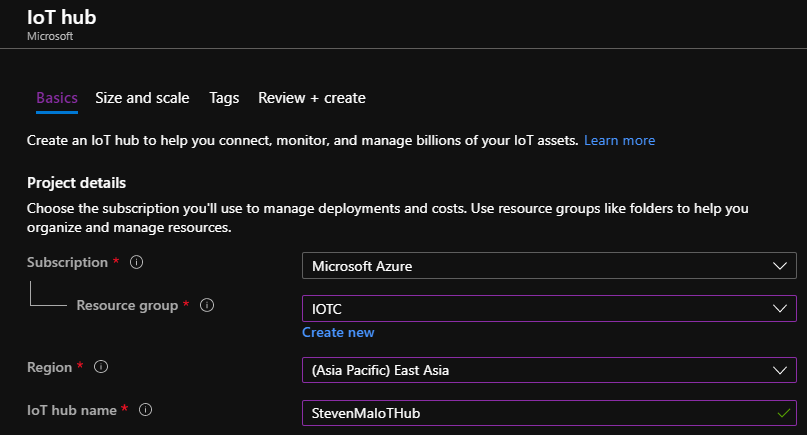Expand the Resource group dropdown showing IOTC
This screenshot has height=435, width=807.
(549, 308)
